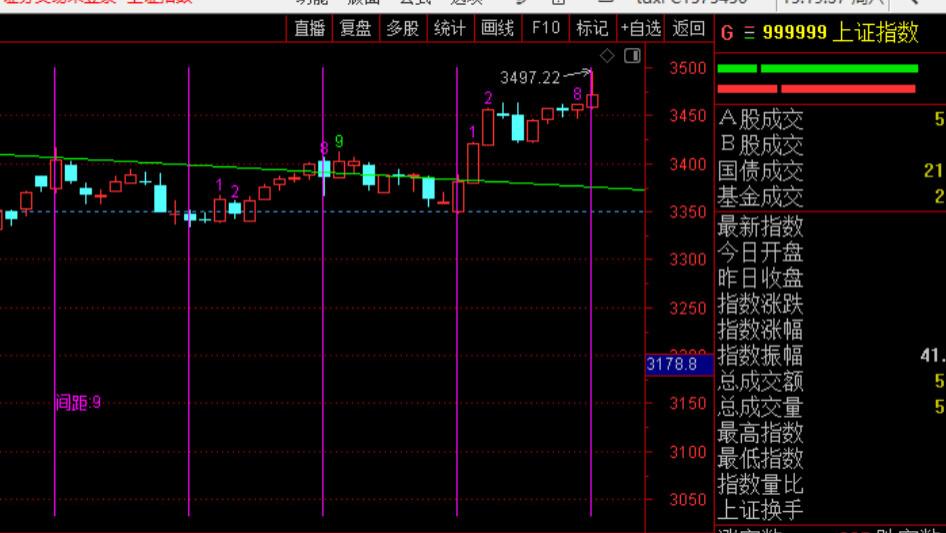Open the green ≡ list icon

pos(749,33)
